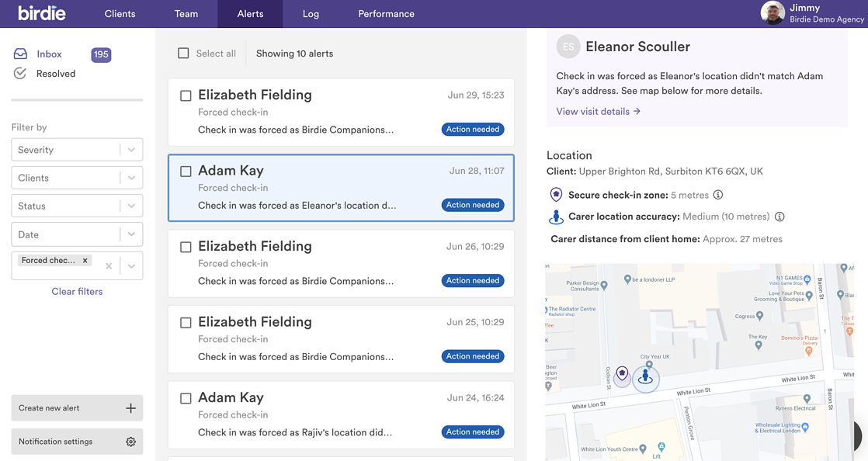Expand the Clients filter dropdown
Screen dimensions: 868x461
tap(131, 178)
